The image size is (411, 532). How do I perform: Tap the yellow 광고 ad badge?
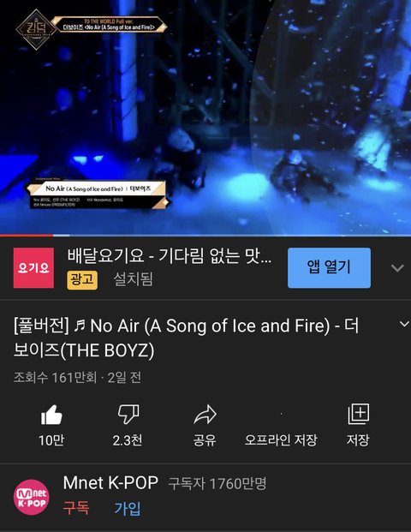(x=82, y=279)
